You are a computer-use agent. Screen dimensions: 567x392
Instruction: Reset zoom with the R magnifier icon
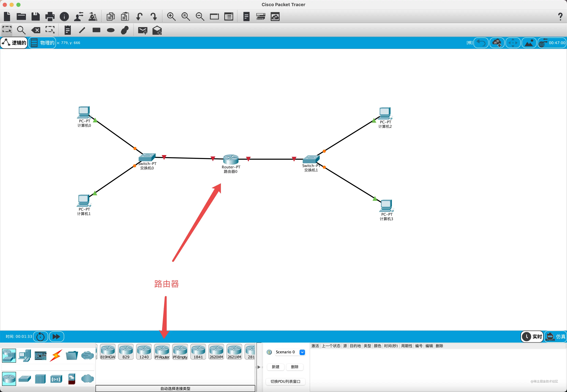[x=186, y=17]
